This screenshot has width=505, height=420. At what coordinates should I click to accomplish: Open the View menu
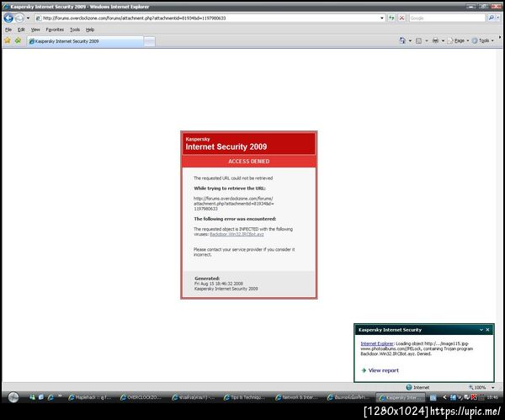coord(35,29)
